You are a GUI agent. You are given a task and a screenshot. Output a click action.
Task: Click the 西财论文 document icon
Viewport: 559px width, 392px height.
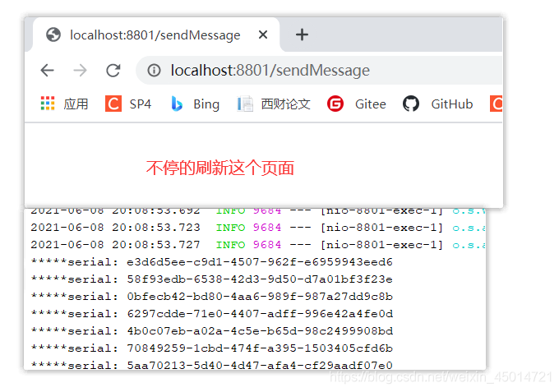point(245,104)
